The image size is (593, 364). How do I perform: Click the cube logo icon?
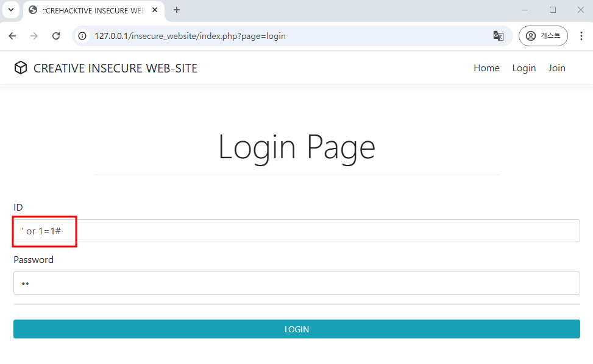pyautogui.click(x=21, y=68)
